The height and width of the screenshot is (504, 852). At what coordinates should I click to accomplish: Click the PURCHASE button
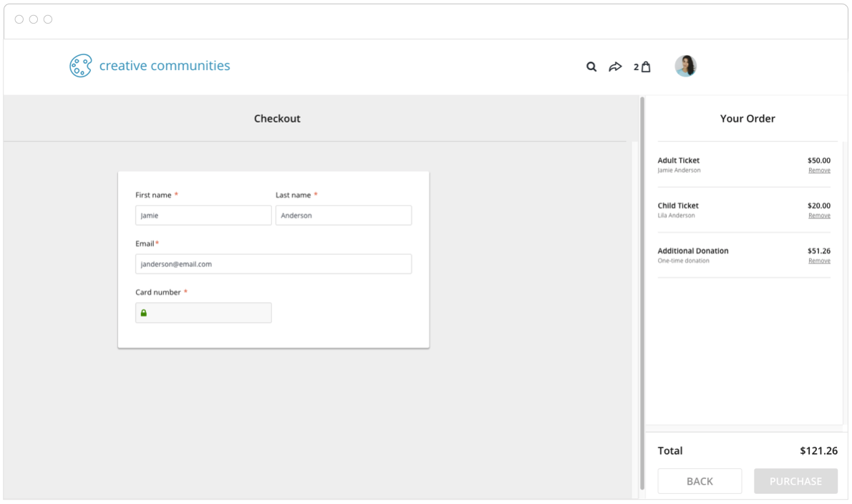(795, 481)
